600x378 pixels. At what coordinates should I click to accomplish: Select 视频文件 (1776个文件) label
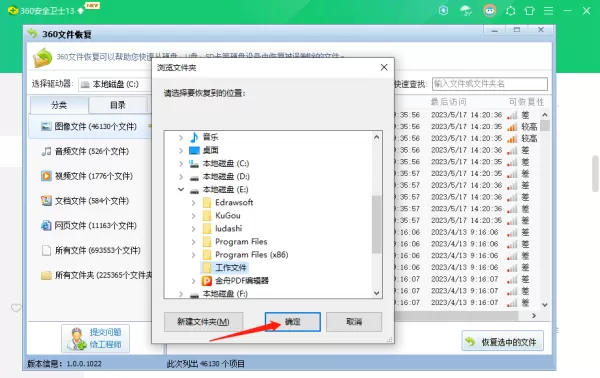pyautogui.click(x=94, y=176)
